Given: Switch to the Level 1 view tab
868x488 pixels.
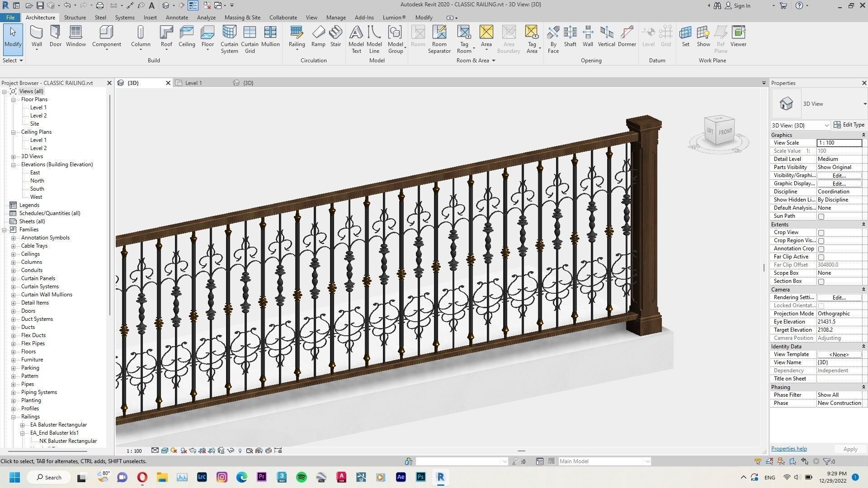Looking at the screenshot, I should click(193, 83).
